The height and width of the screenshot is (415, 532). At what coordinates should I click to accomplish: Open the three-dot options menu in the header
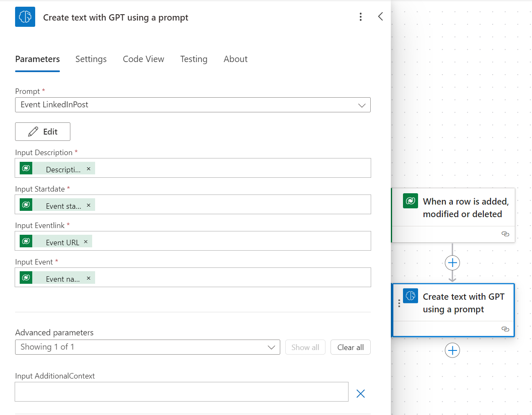pos(361,17)
